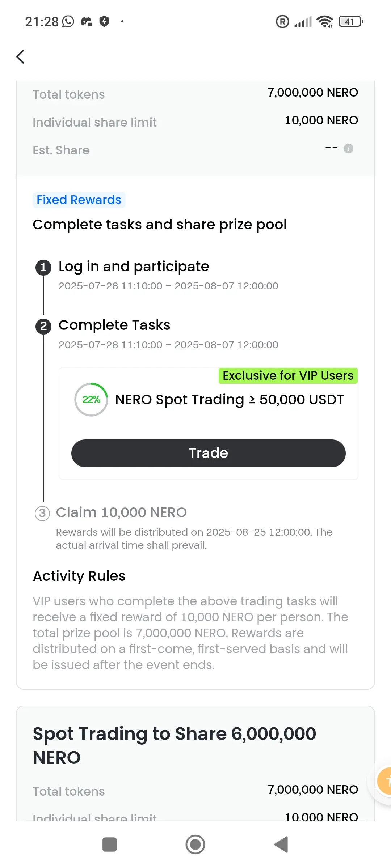Tap the Claim 10,000 NERO step
Screen dimensions: 391x868
(x=121, y=512)
